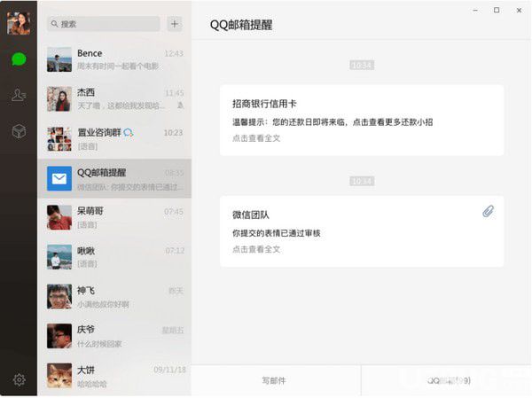Screen dimensions: 532x398
Task: Click the QQ邮箱提醒 header title
Action: (241, 25)
